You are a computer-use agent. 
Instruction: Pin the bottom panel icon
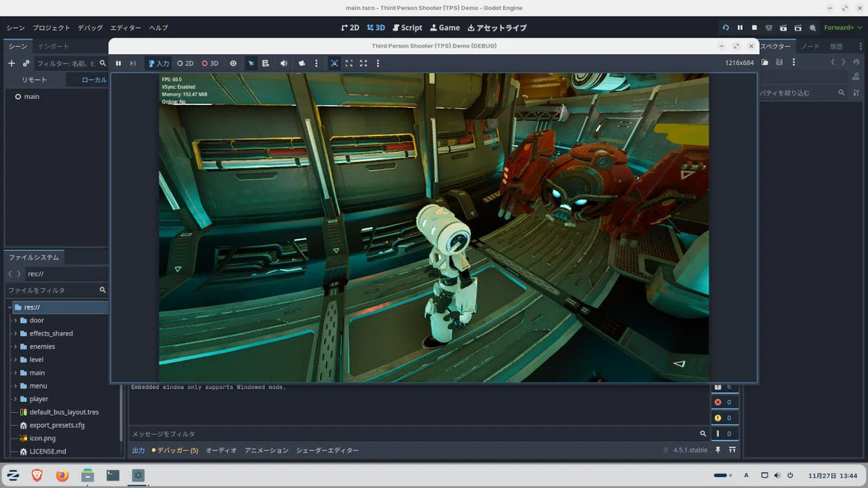click(x=718, y=450)
